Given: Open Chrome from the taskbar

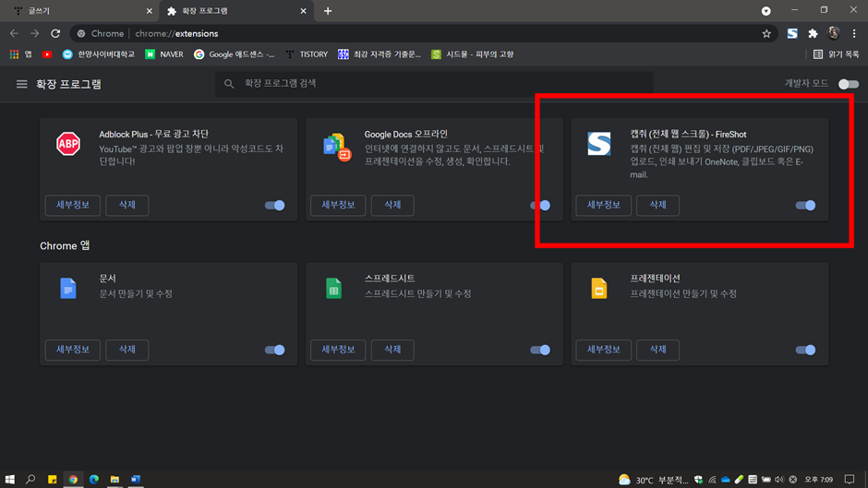Looking at the screenshot, I should (x=73, y=479).
